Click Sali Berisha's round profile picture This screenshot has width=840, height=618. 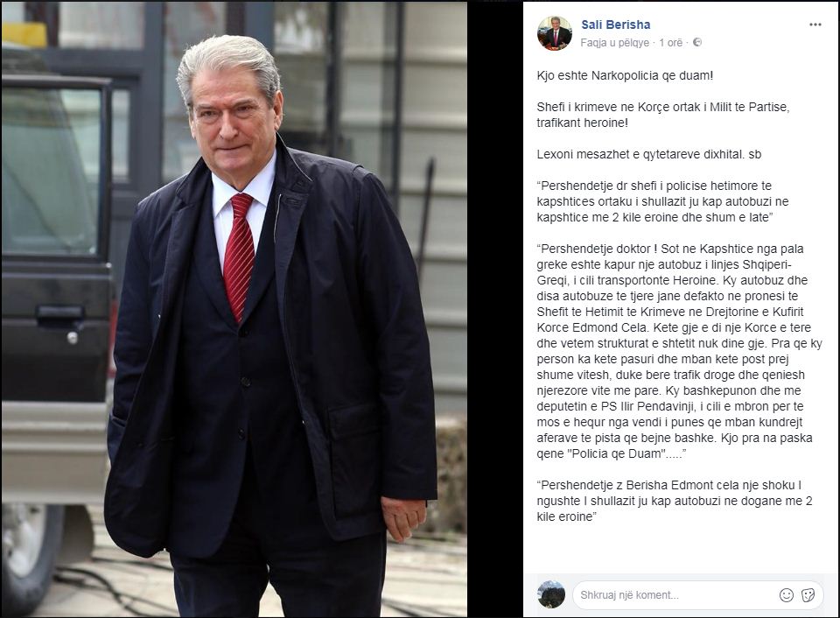555,33
